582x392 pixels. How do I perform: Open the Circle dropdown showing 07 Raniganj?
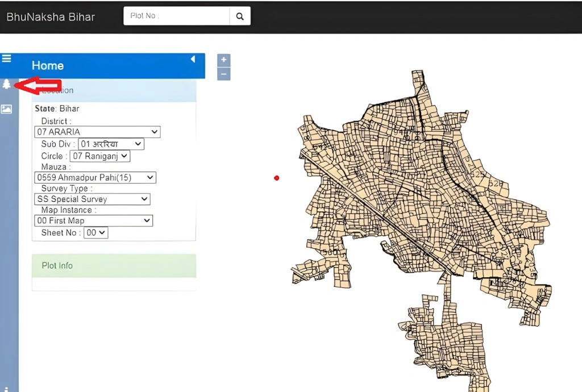[100, 156]
